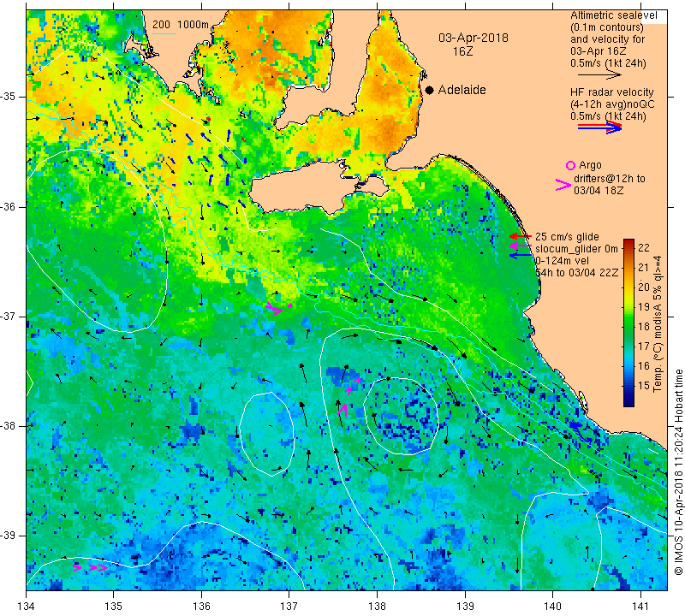Click the temperature colorbar scale

pyautogui.click(x=628, y=323)
